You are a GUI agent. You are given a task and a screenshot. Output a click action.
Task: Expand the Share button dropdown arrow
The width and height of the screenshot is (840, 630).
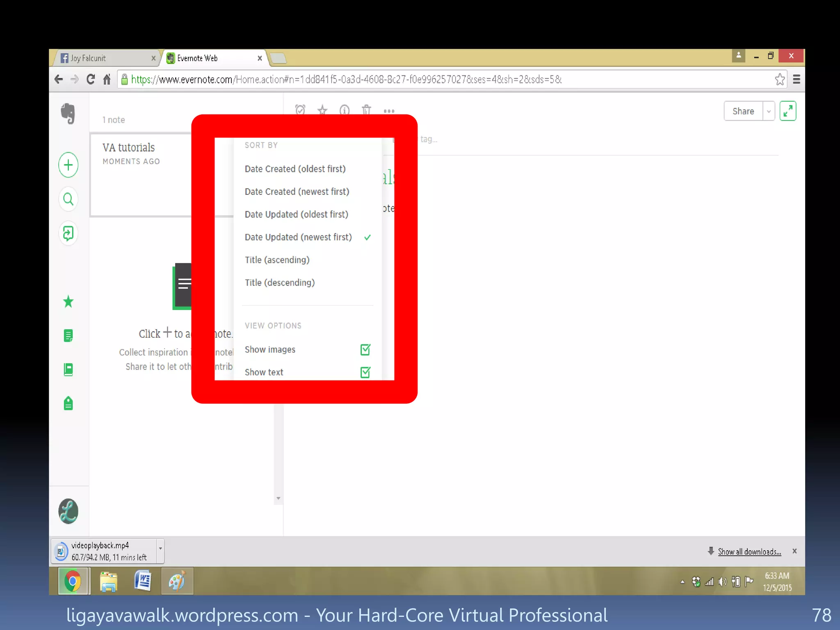(x=769, y=111)
